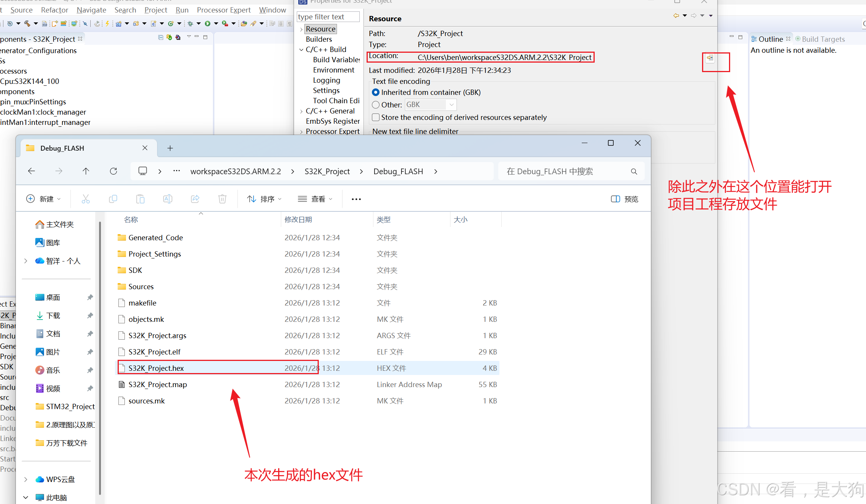Select Inherited from container (GBK) radio
The image size is (866, 504).
point(376,92)
